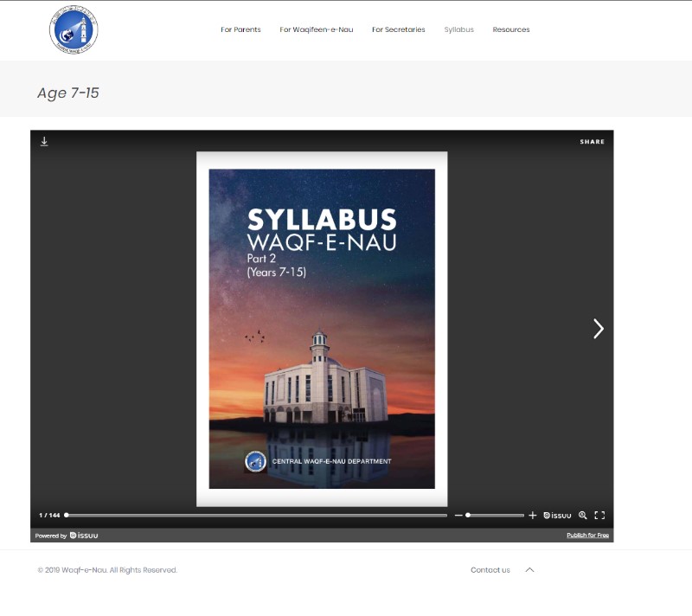The image size is (692, 616).
Task: Click the magnifier zoom icon
Action: 583,516
